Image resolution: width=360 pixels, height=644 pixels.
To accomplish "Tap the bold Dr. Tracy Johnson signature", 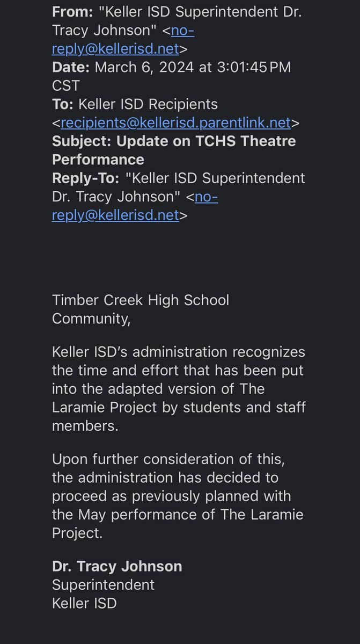I will point(117,566).
